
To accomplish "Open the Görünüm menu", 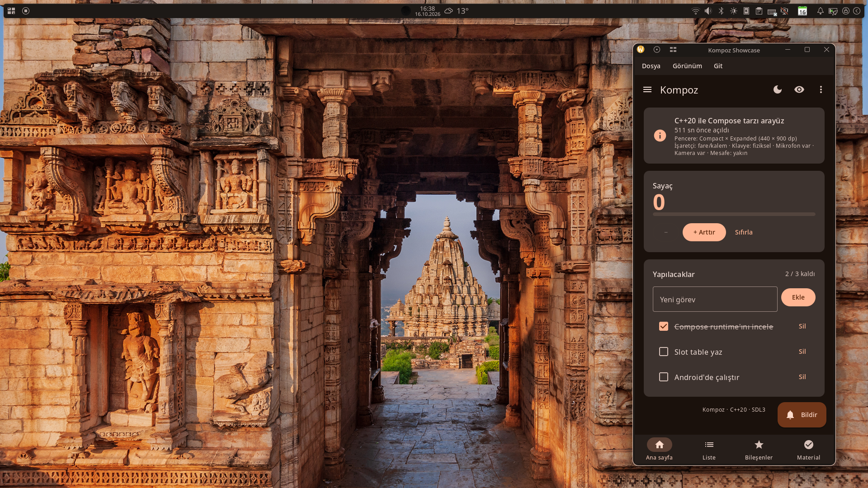I will [x=687, y=66].
